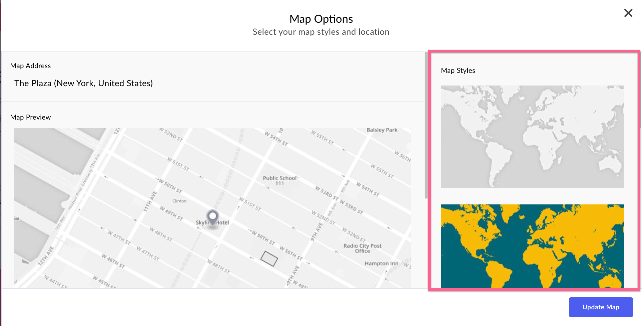Click the vertical scrollbar of left panel
Image resolution: width=644 pixels, height=326 pixels.
click(426, 125)
